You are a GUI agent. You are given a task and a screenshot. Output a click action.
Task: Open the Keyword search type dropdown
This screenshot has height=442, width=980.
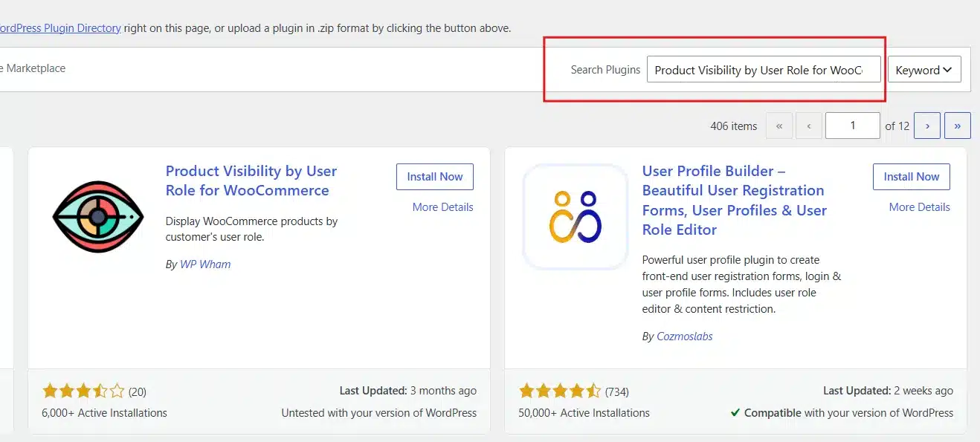pyautogui.click(x=924, y=70)
